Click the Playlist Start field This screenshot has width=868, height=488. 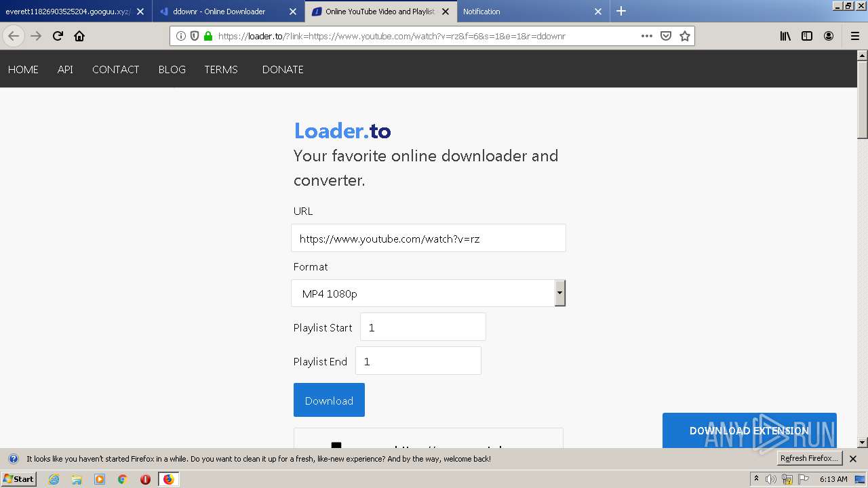(x=423, y=327)
